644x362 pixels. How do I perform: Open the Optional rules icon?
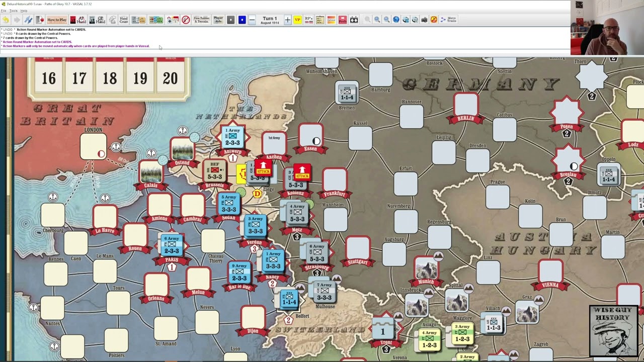331,20
